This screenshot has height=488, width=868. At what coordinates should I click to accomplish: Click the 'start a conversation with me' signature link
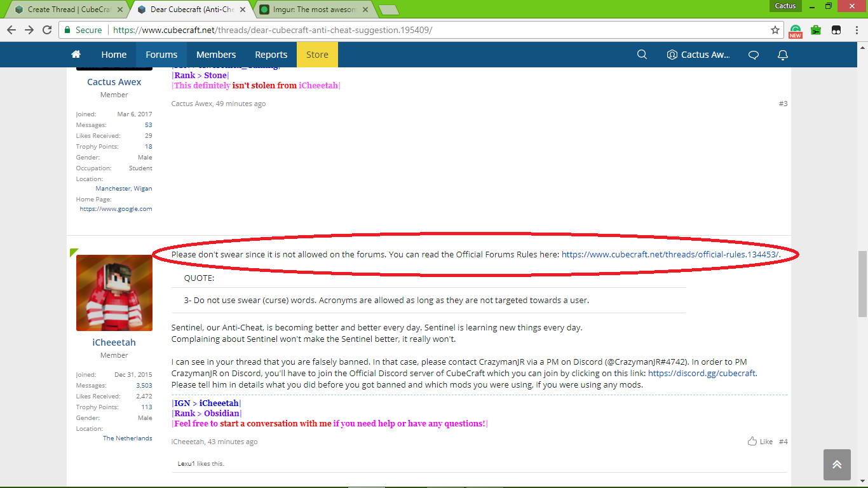pos(276,423)
